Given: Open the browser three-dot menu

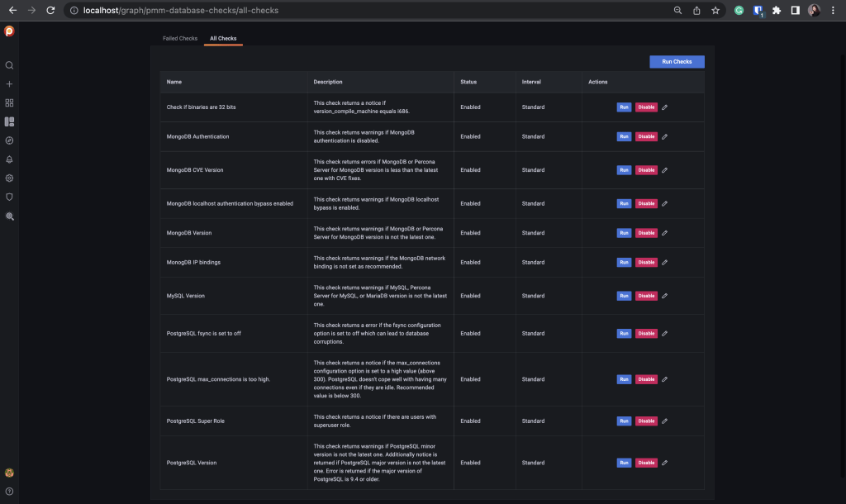Looking at the screenshot, I should [833, 10].
